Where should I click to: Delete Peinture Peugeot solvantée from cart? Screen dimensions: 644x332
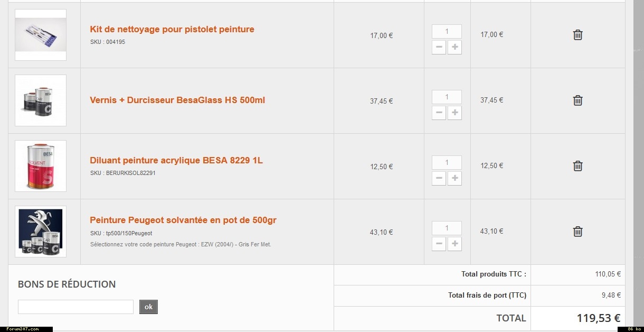pos(578,232)
